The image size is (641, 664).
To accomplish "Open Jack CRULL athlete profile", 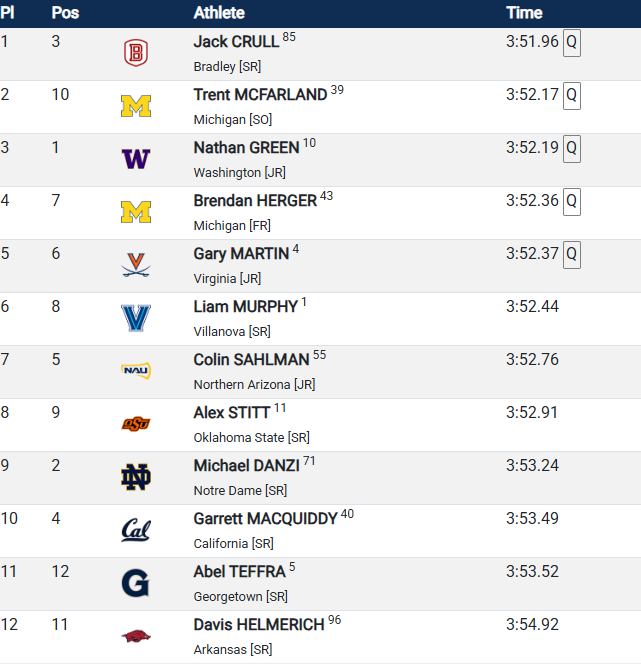I will pos(236,42).
